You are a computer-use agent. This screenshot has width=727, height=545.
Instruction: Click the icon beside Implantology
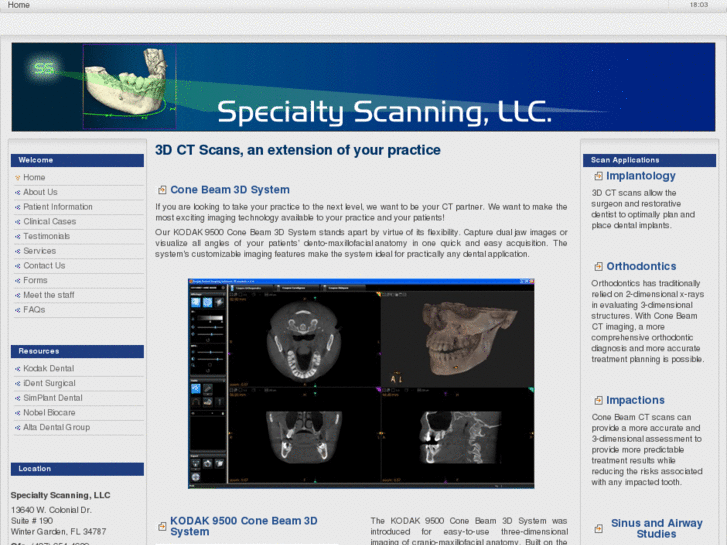click(598, 176)
